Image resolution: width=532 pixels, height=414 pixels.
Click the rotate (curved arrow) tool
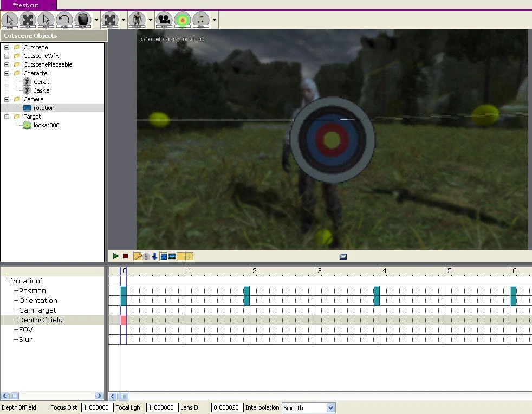click(x=64, y=20)
